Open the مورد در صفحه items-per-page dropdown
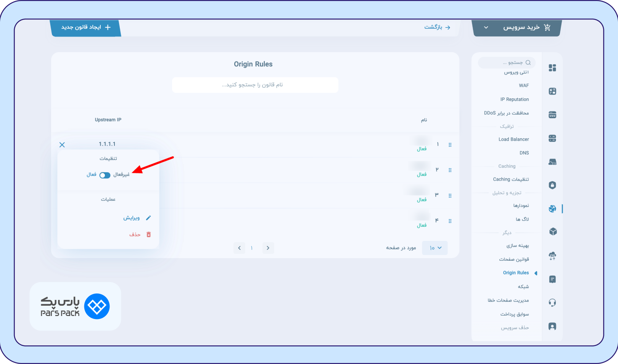618x364 pixels. click(435, 248)
